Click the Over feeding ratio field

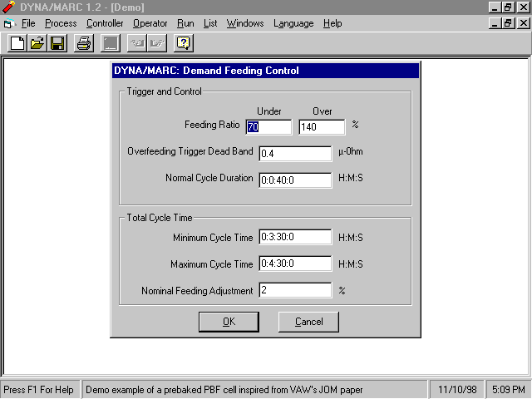point(322,127)
